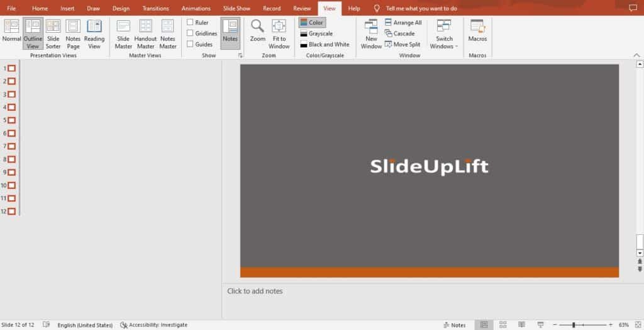
Task: Enable the Ruler checkbox
Action: [x=190, y=22]
